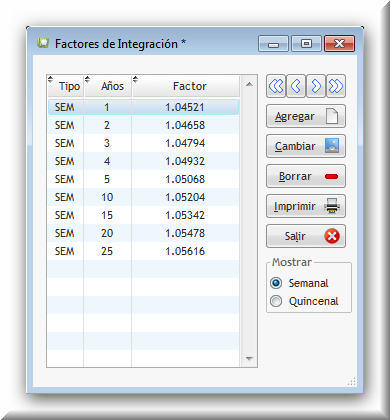Sort by the Años column header
Screen dimensions: 390x420
coord(108,86)
